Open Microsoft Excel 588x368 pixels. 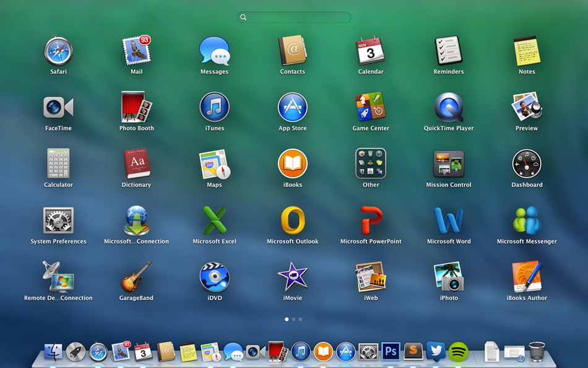215,220
